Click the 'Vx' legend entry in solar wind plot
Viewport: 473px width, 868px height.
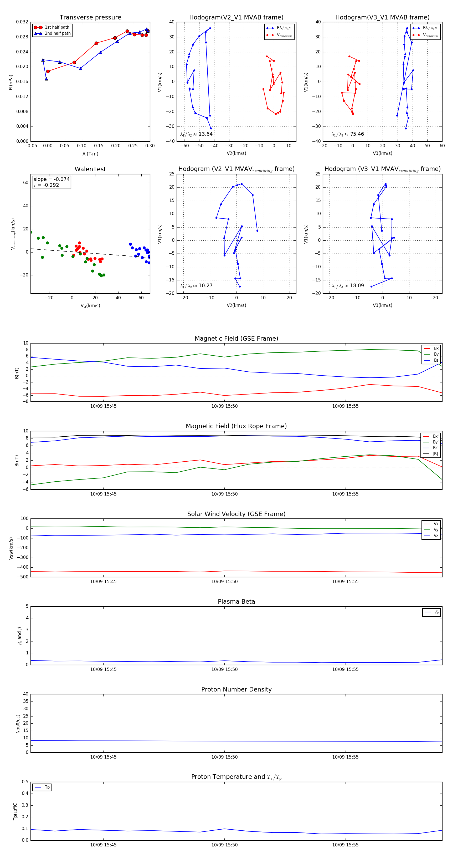[x=431, y=524]
